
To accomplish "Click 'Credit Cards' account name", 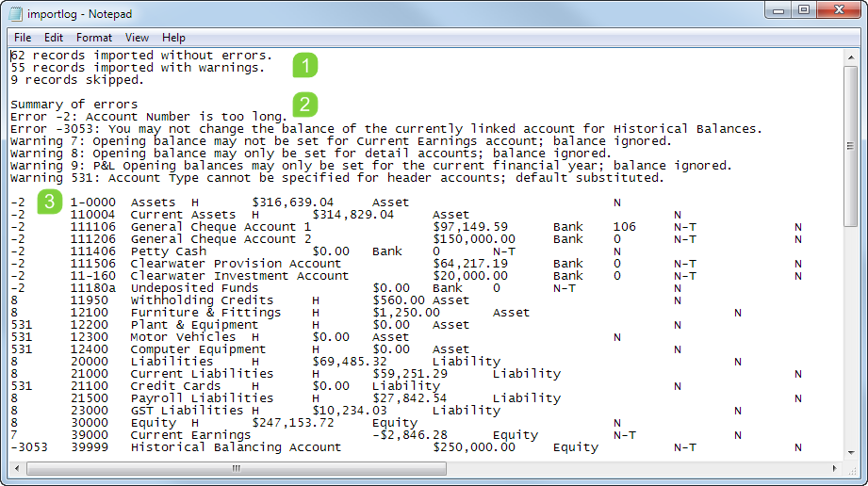I will (175, 386).
